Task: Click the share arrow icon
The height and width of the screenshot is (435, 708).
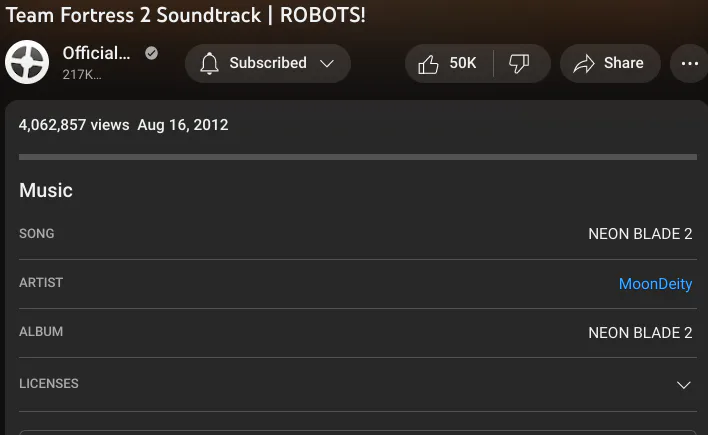Action: tap(584, 64)
